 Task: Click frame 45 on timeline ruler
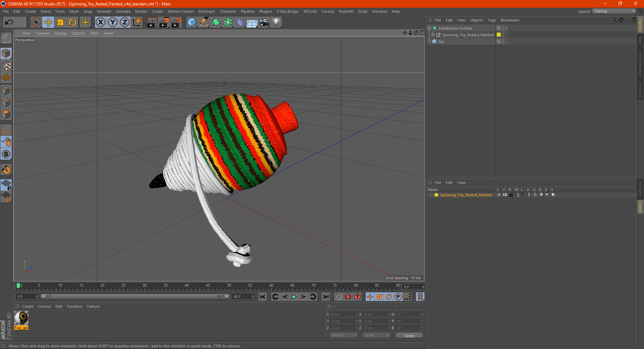click(208, 286)
